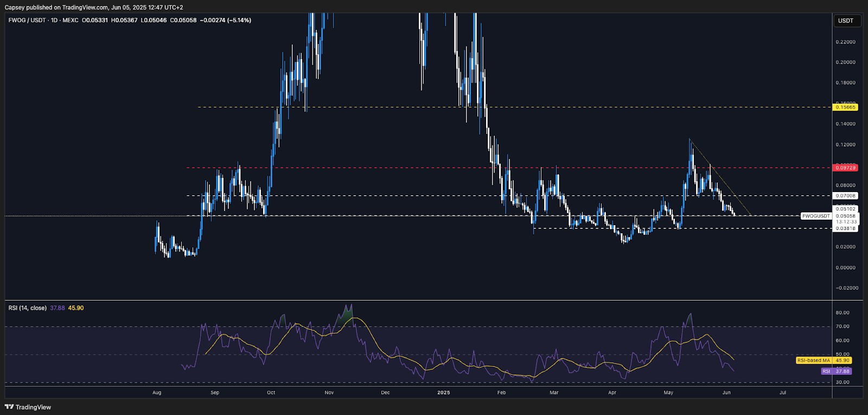Click the current price 0.05058 label

(x=845, y=216)
